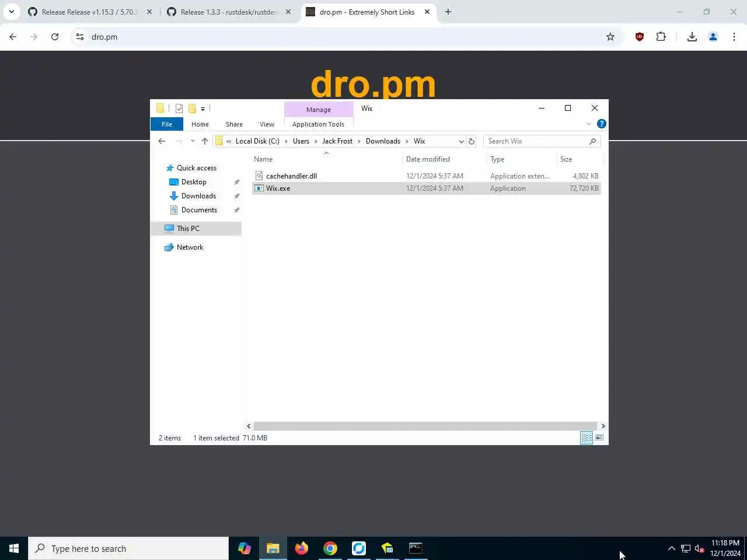Select the Application Tools ribbon tab
Screen dimensions: 747x560
(318, 124)
